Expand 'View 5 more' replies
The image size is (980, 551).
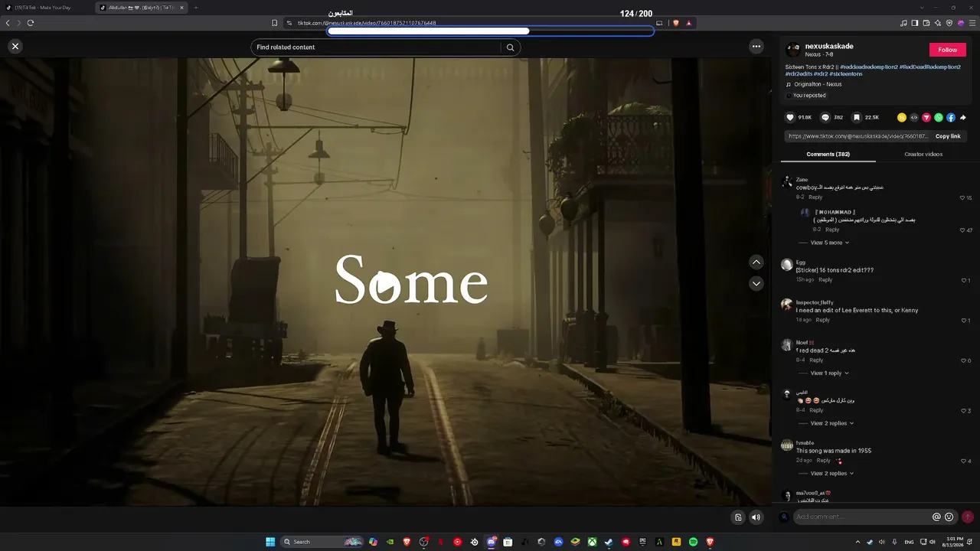tap(830, 243)
